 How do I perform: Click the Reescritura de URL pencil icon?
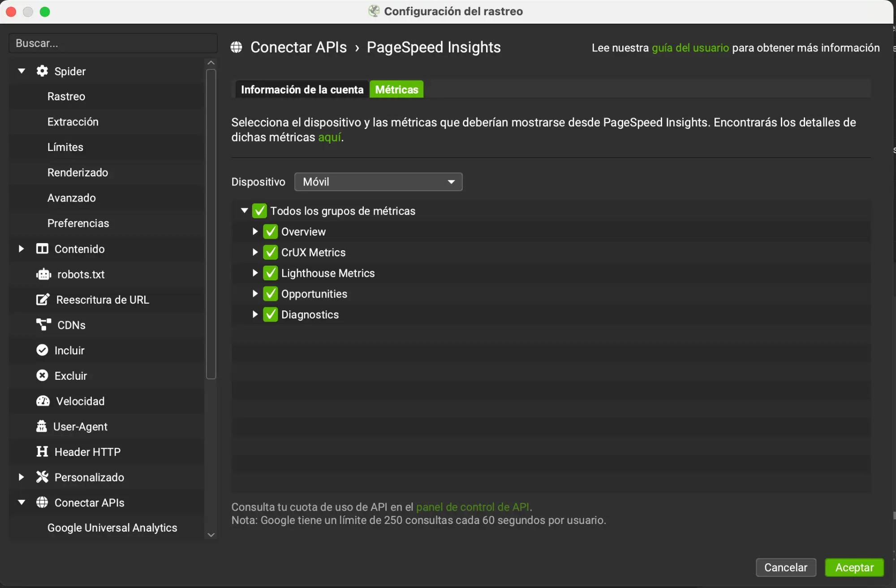pyautogui.click(x=43, y=300)
